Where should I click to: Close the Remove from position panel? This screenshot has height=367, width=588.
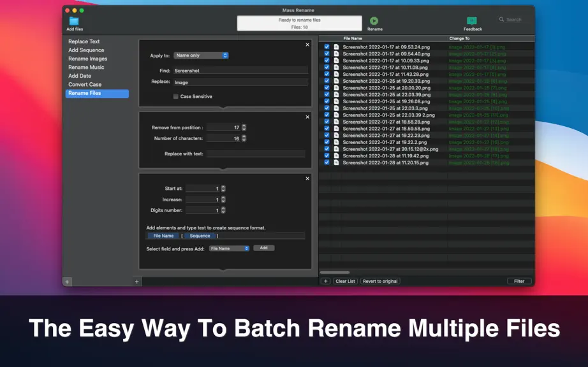[307, 117]
